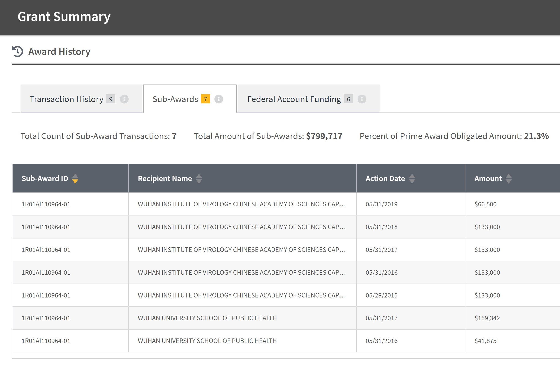Switch to the Transaction History tab
The image size is (560, 392).
pos(81,99)
